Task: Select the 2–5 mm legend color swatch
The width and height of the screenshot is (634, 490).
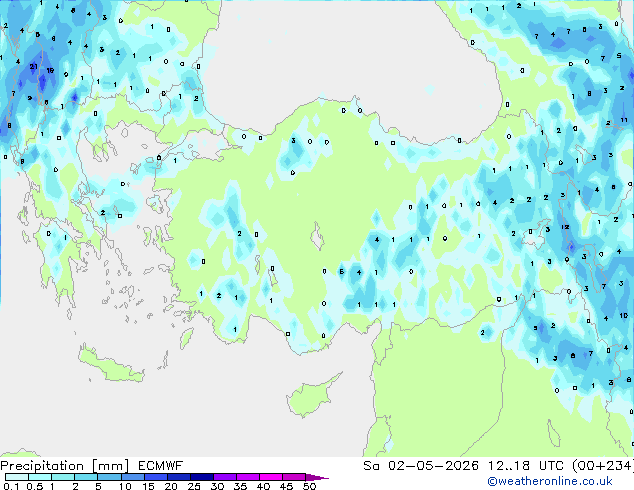Action: pos(86,477)
